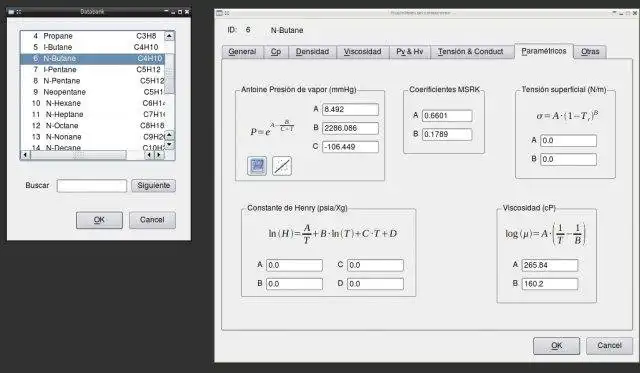Select N-Hexane in the list
640x373 pixels.
click(x=93, y=103)
